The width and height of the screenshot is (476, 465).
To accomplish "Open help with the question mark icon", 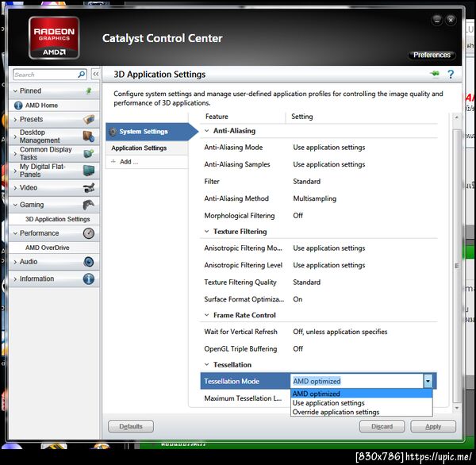I will coord(451,74).
